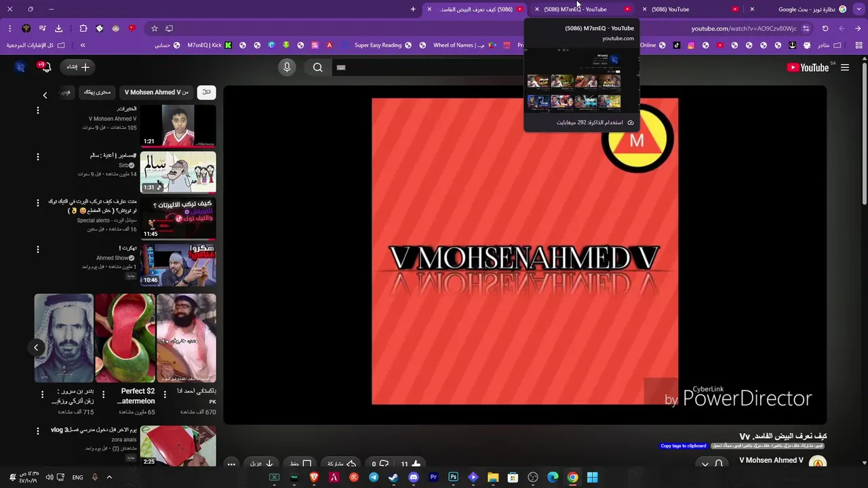This screenshot has height=488, width=868.
Task: Open Photoshop from the taskbar
Action: pos(453,477)
